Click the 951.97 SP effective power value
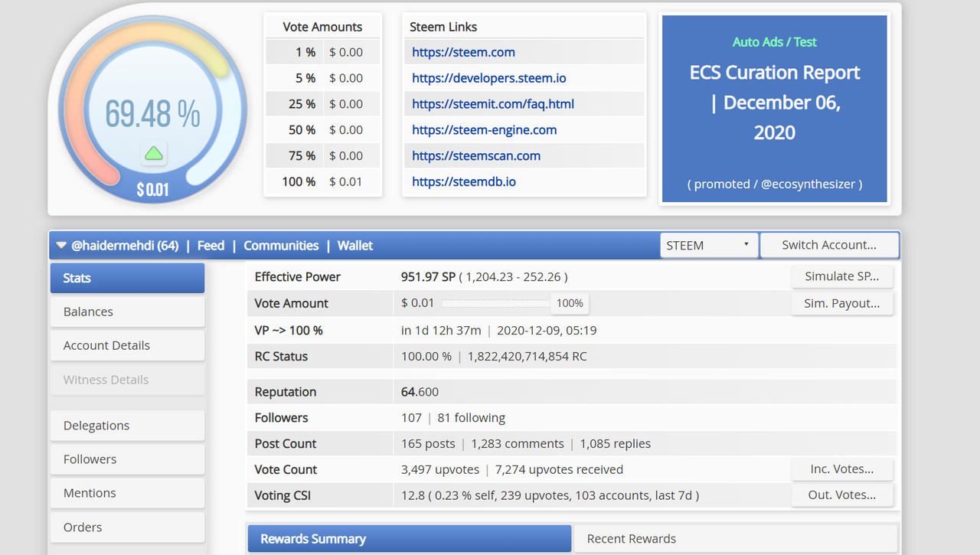The width and height of the screenshot is (980, 555). click(x=428, y=276)
